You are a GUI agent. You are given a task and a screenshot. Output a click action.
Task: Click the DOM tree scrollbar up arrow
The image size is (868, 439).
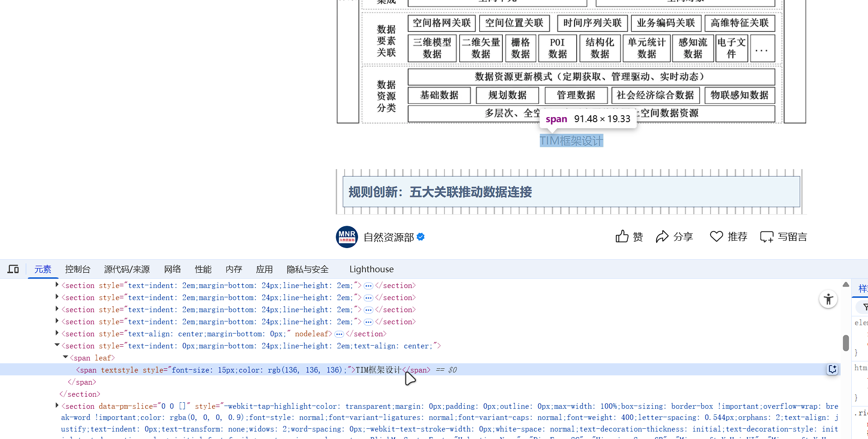846,284
